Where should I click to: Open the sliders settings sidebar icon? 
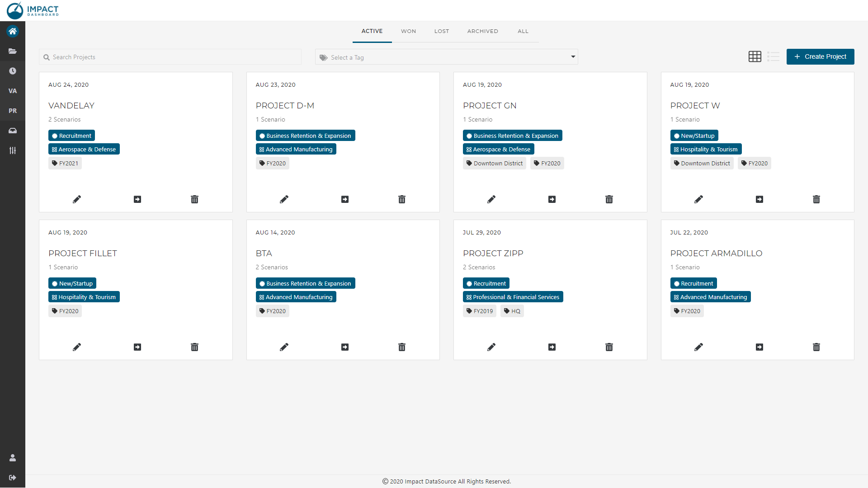pos(13,150)
